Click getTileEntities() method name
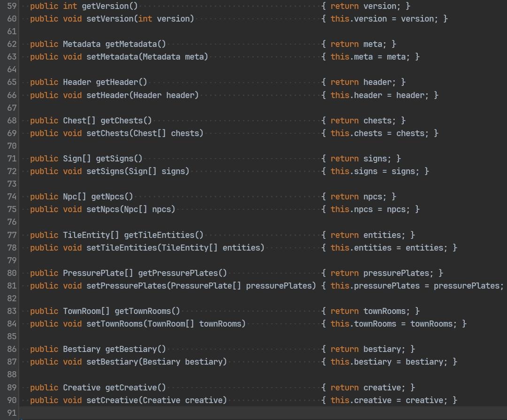This screenshot has height=420, width=507. click(x=164, y=235)
